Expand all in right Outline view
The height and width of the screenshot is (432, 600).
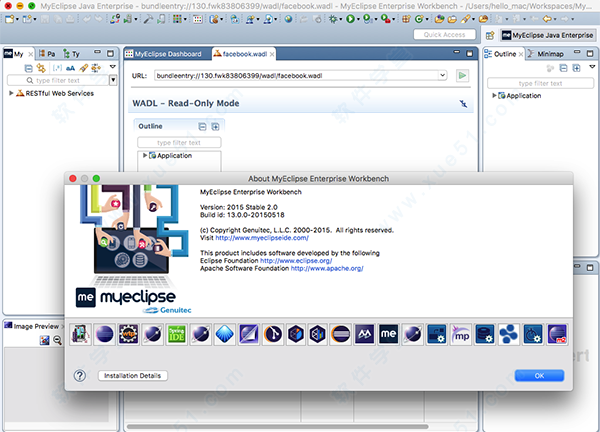[576, 68]
